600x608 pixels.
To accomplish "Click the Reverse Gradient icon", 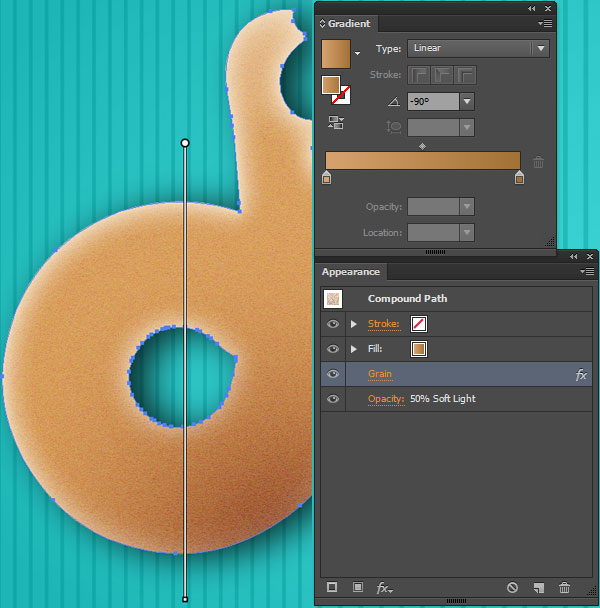I will click(x=335, y=122).
